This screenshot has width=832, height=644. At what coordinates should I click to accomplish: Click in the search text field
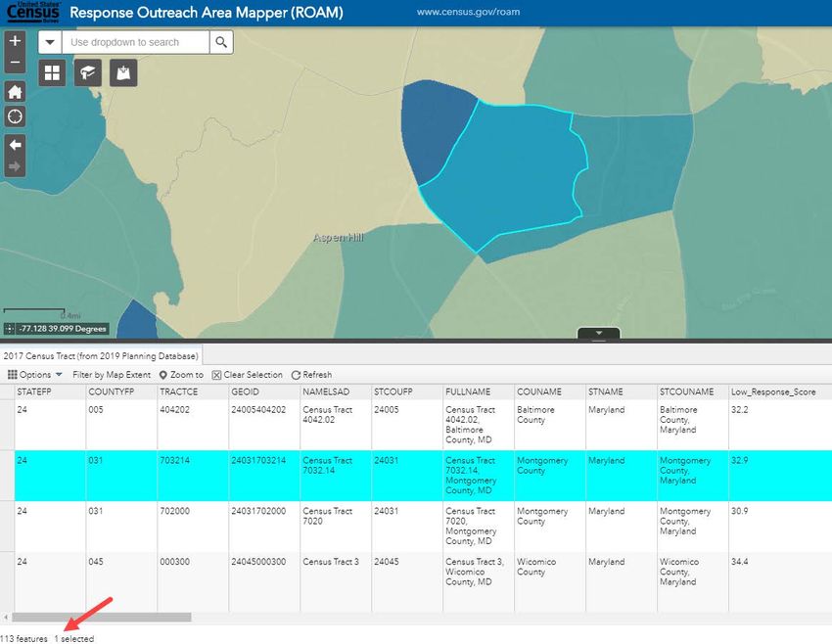135,42
